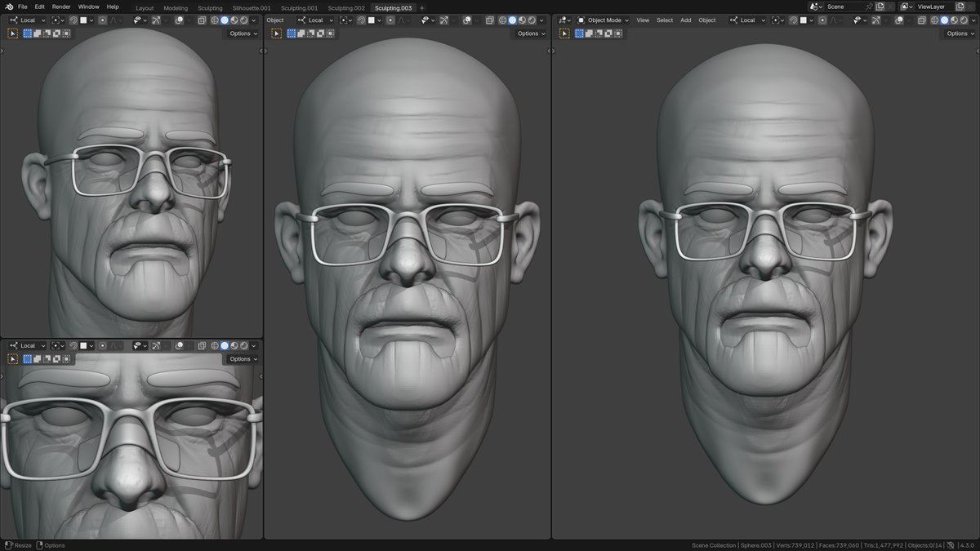Open the Window menu
The image size is (980, 551).
pyautogui.click(x=88, y=7)
